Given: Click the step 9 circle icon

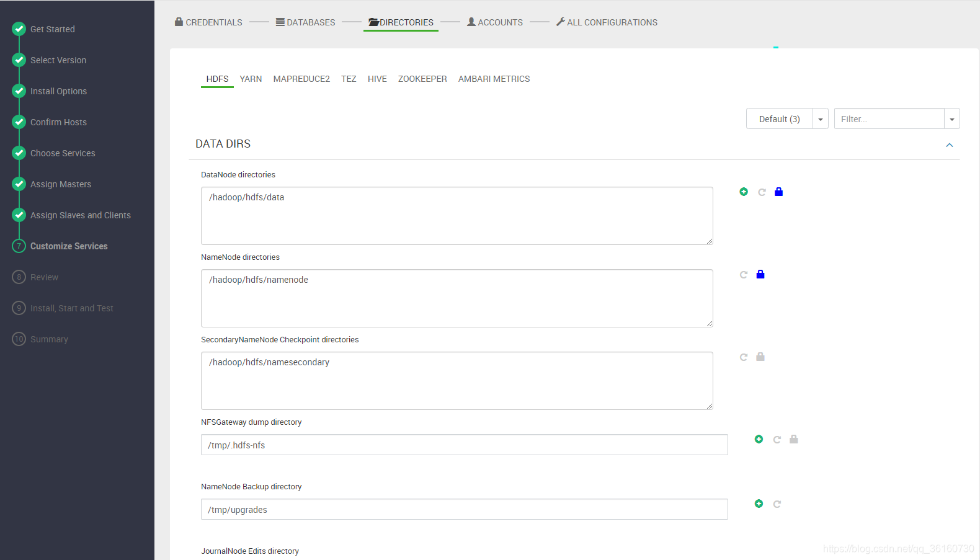Looking at the screenshot, I should tap(19, 308).
